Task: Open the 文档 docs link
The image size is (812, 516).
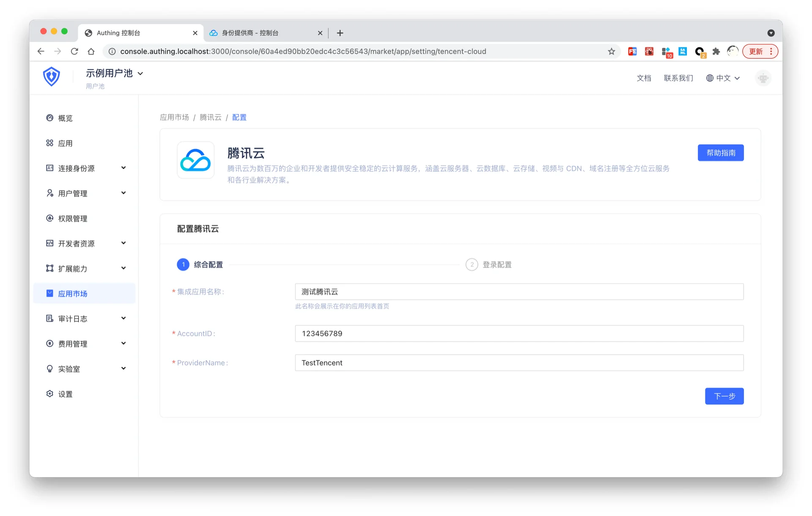Action: (644, 78)
